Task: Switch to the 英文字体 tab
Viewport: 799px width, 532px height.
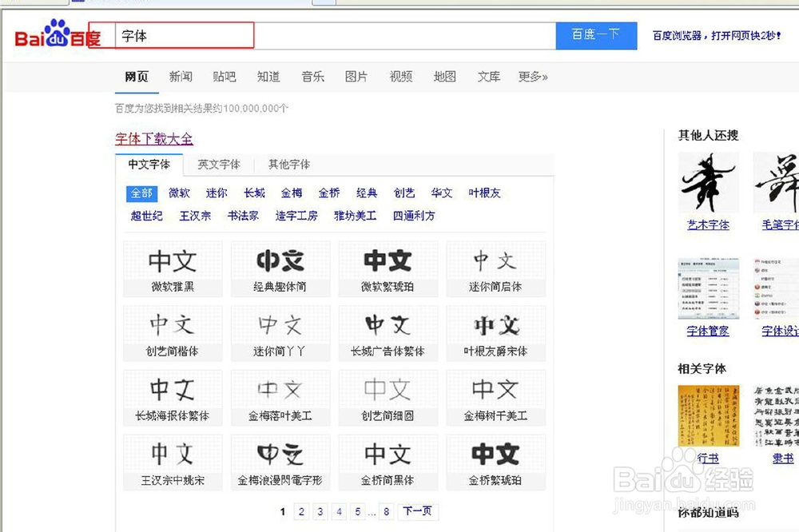Action: click(220, 164)
